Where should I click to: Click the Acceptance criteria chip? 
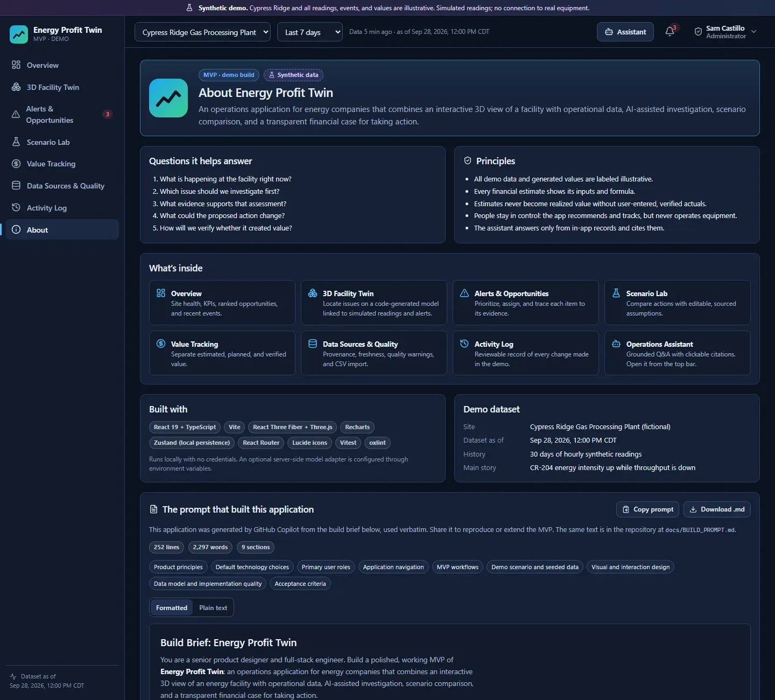point(300,584)
